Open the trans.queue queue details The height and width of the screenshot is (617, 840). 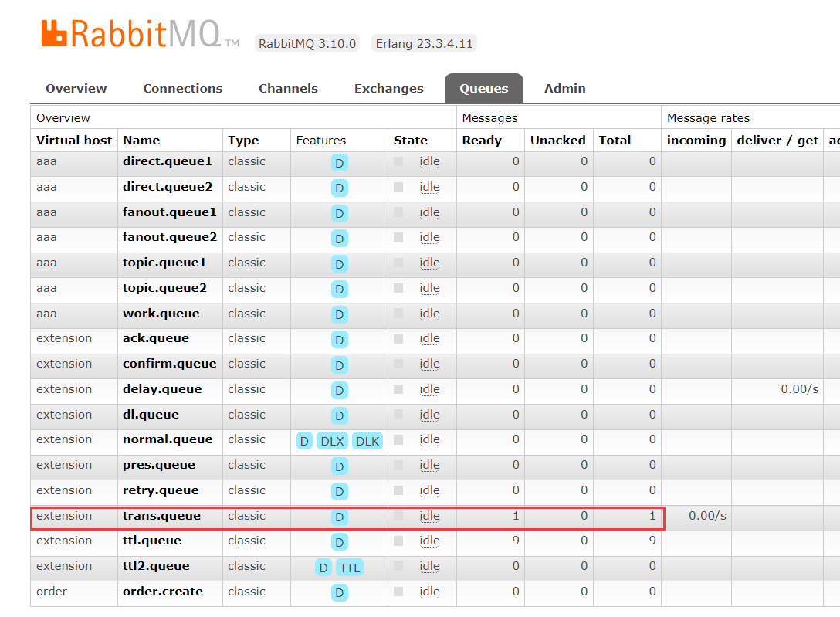(x=161, y=516)
